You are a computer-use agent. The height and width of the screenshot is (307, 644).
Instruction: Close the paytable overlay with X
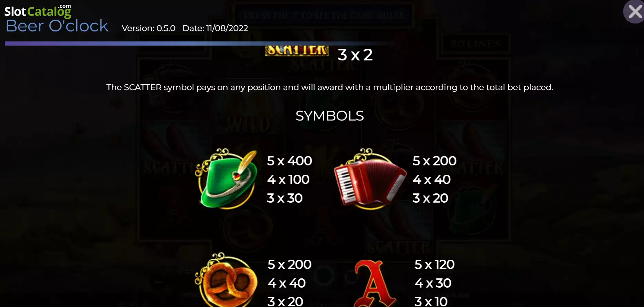pyautogui.click(x=634, y=12)
